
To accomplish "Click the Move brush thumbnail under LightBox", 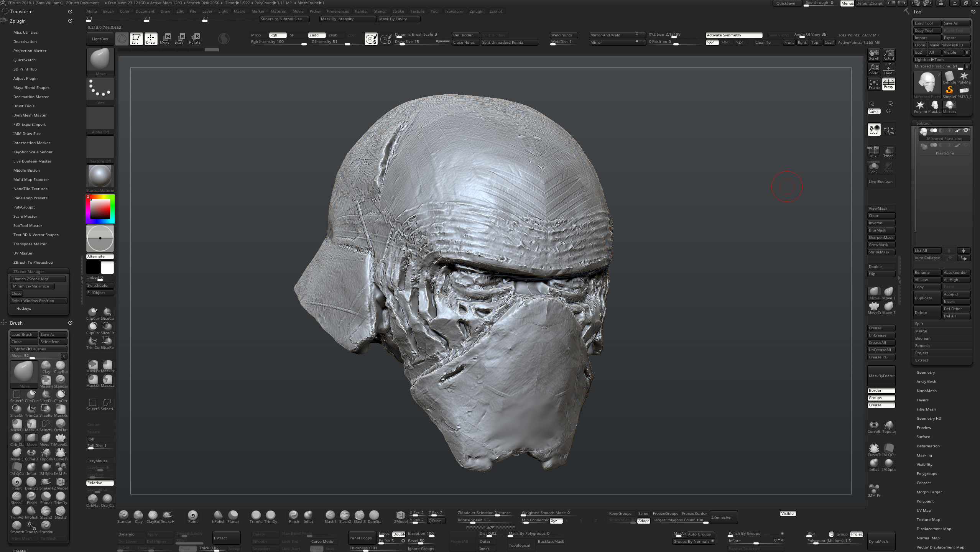I will pyautogui.click(x=100, y=62).
